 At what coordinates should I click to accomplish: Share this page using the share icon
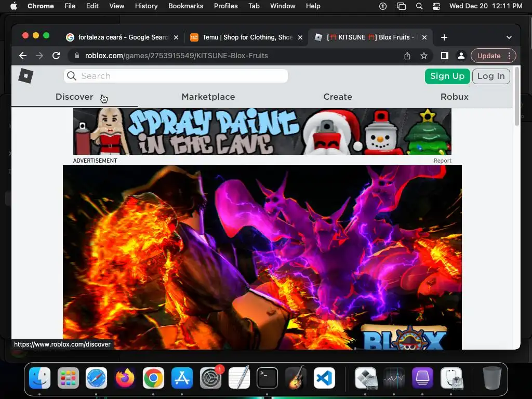[407, 56]
